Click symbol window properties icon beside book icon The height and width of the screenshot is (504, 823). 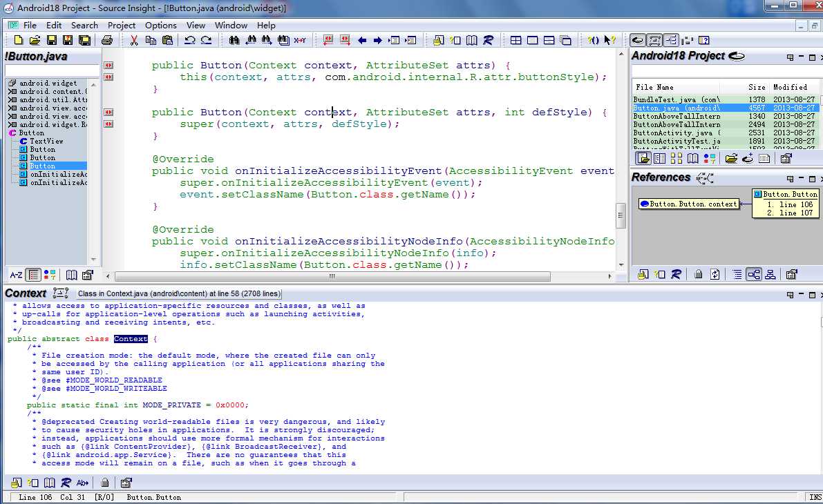[x=88, y=275]
